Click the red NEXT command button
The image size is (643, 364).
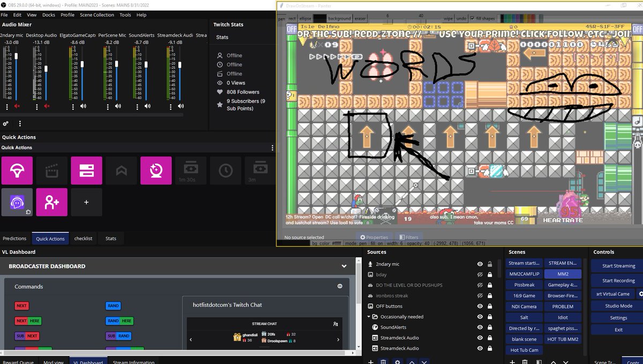21,306
